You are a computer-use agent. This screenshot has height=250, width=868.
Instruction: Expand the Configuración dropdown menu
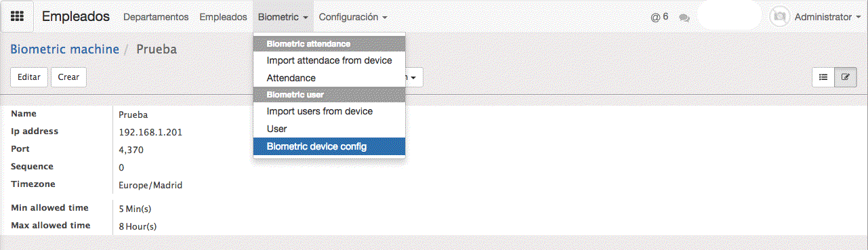click(x=353, y=17)
